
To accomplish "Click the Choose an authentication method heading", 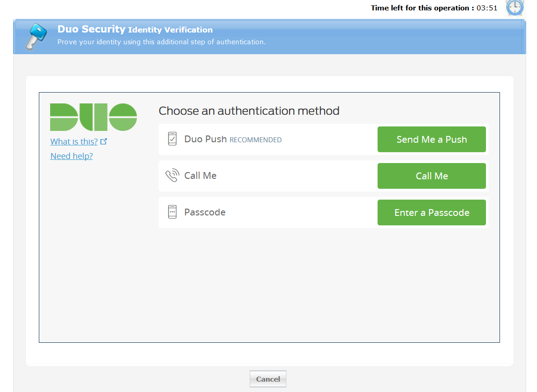I will coord(249,111).
